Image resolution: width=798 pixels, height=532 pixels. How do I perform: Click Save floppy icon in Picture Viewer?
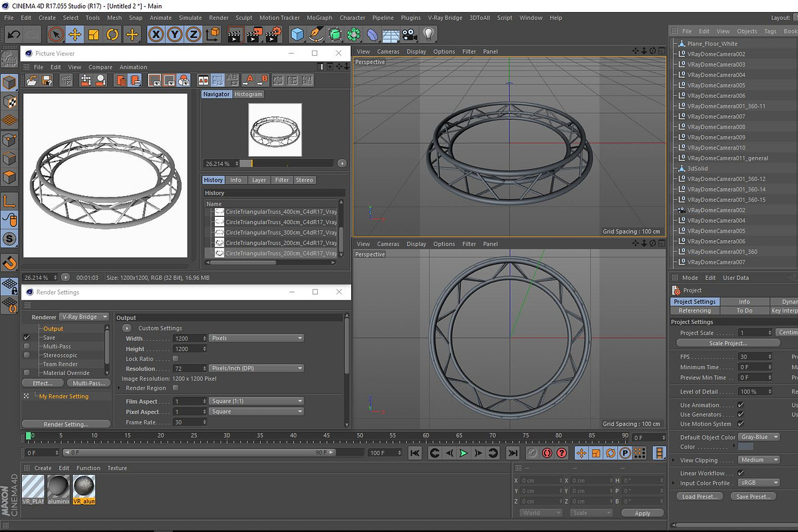[47, 80]
